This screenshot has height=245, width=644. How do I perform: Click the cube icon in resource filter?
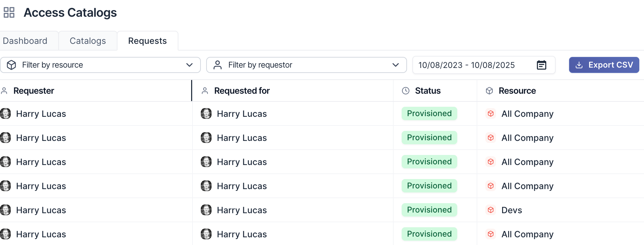point(11,65)
